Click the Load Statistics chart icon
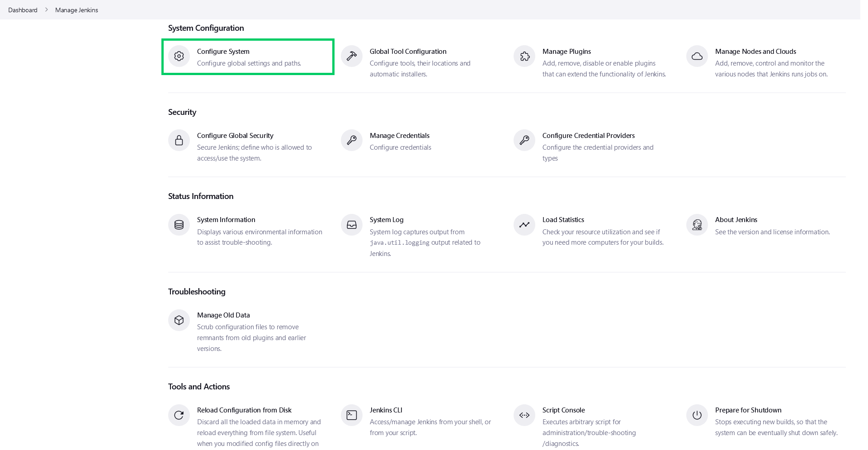The width and height of the screenshot is (868, 450). [524, 225]
